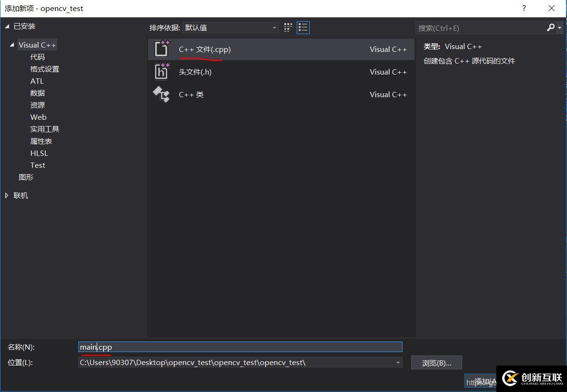The width and height of the screenshot is (567, 392).
Task: Collapse the Visual C++ tree node
Action: tap(12, 45)
